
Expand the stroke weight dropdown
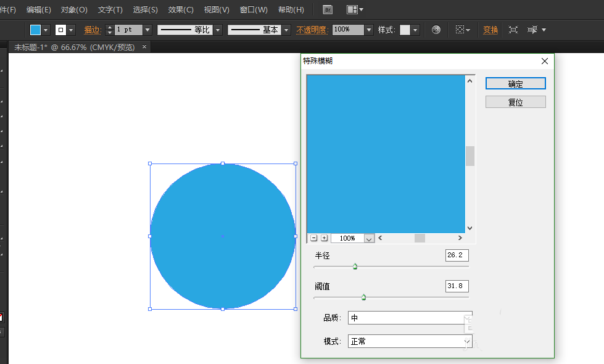click(x=147, y=30)
